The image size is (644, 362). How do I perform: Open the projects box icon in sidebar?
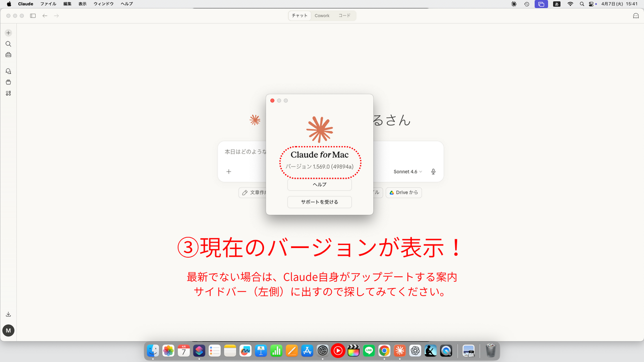[x=8, y=82]
